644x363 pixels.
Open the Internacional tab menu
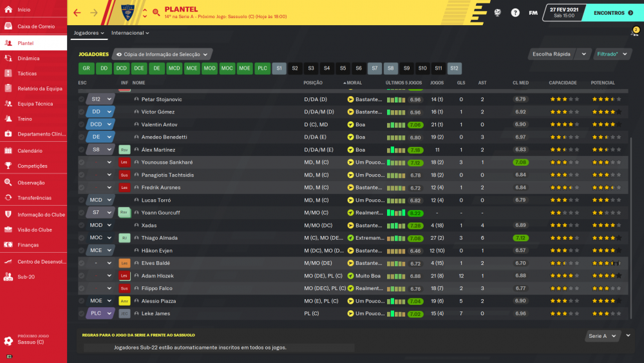click(130, 33)
